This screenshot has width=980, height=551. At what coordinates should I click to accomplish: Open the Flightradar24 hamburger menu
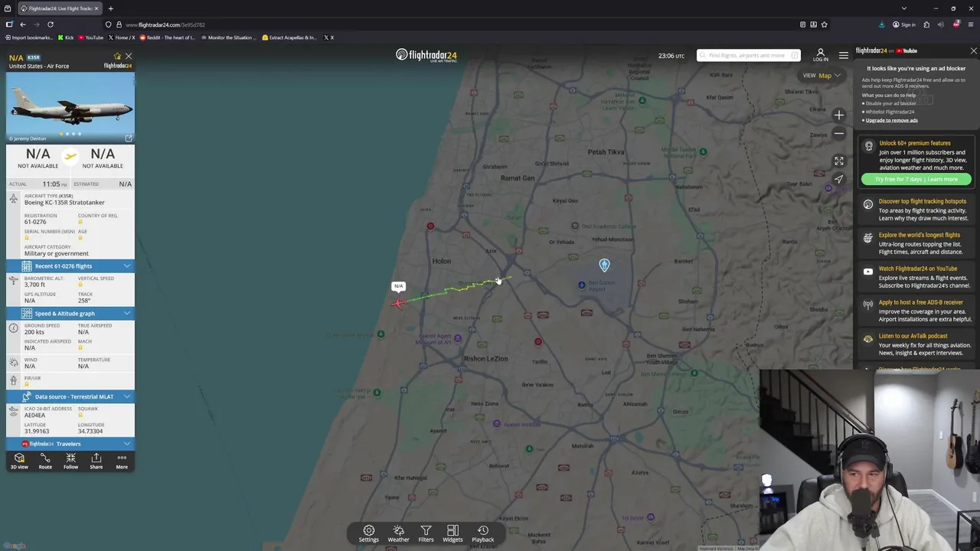[844, 55]
